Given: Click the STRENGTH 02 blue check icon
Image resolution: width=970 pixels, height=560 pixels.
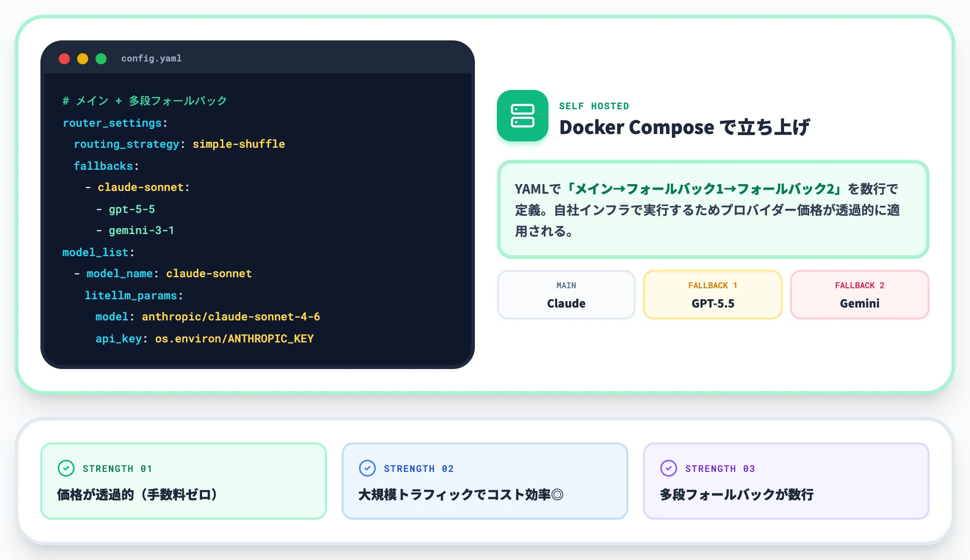Looking at the screenshot, I should point(367,468).
